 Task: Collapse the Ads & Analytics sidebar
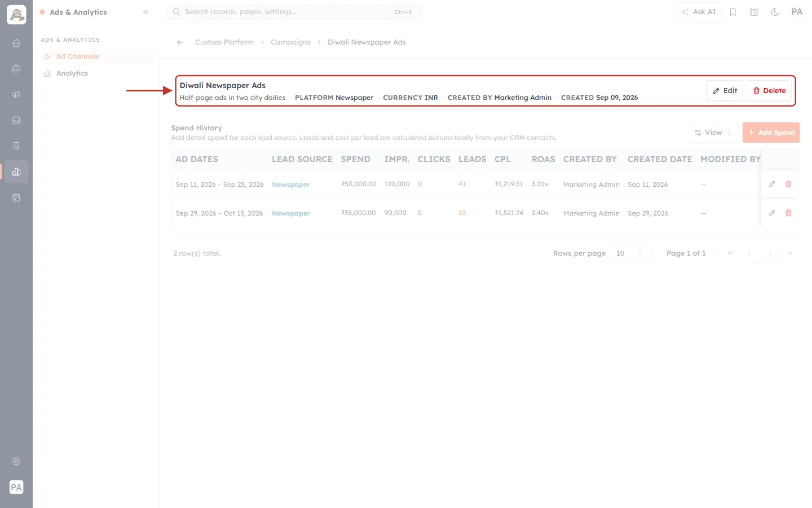click(x=145, y=12)
